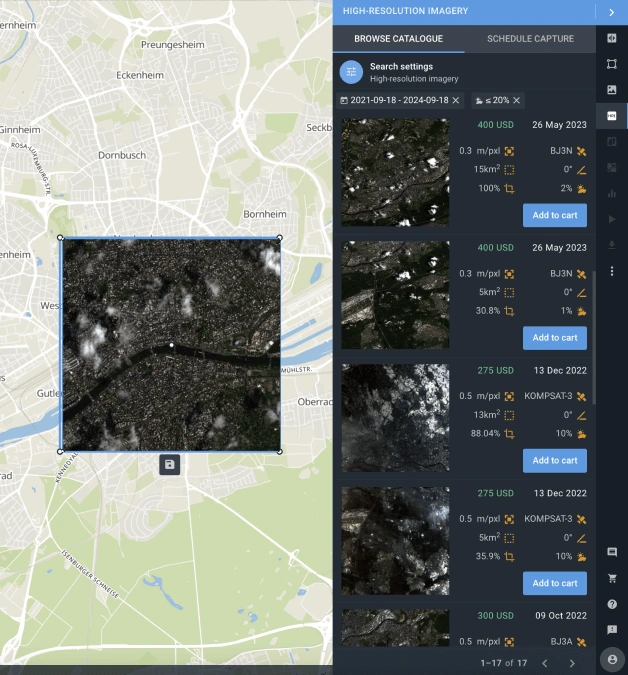Image resolution: width=628 pixels, height=675 pixels.
Task: Open the comments sidebar icon
Action: [x=612, y=552]
